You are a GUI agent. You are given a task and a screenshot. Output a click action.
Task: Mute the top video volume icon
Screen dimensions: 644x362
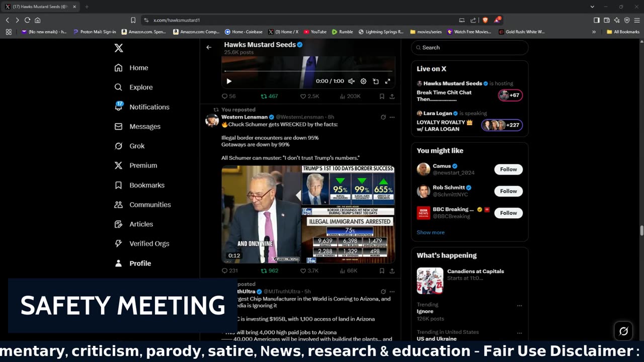point(351,81)
